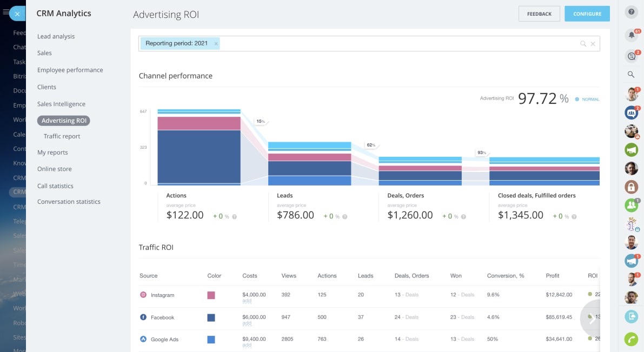Open Lead analysis in CRM Analytics menu
644x352 pixels.
point(56,36)
